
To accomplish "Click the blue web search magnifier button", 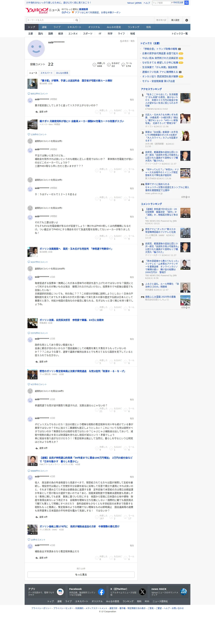I will [187, 3].
